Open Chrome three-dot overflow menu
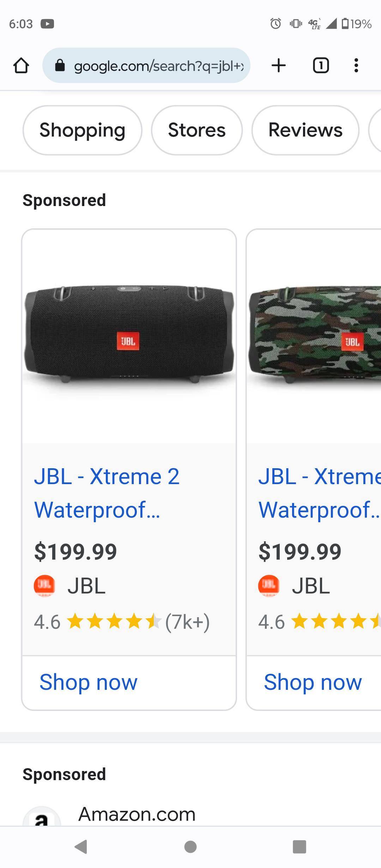Image resolution: width=381 pixels, height=868 pixels. coord(356,65)
